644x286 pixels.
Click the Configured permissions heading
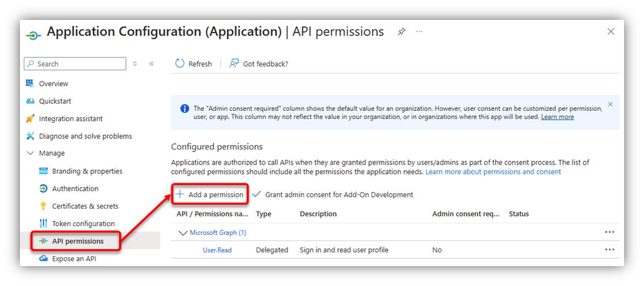(216, 146)
